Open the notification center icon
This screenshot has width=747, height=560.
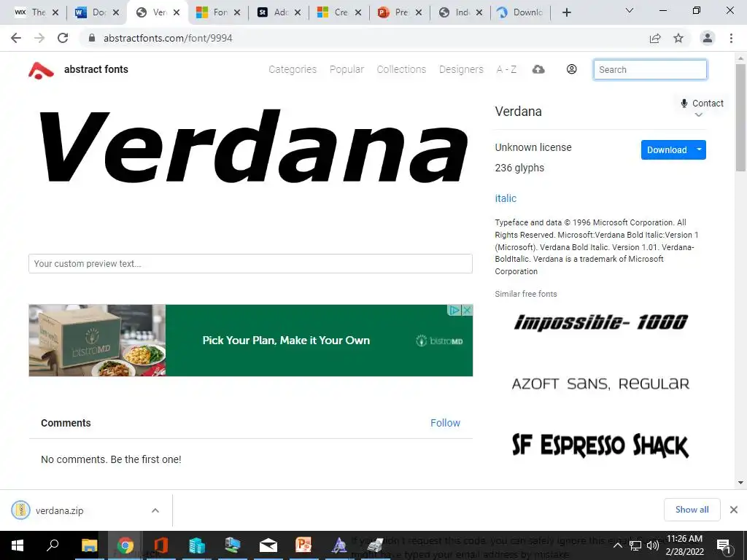click(x=724, y=545)
